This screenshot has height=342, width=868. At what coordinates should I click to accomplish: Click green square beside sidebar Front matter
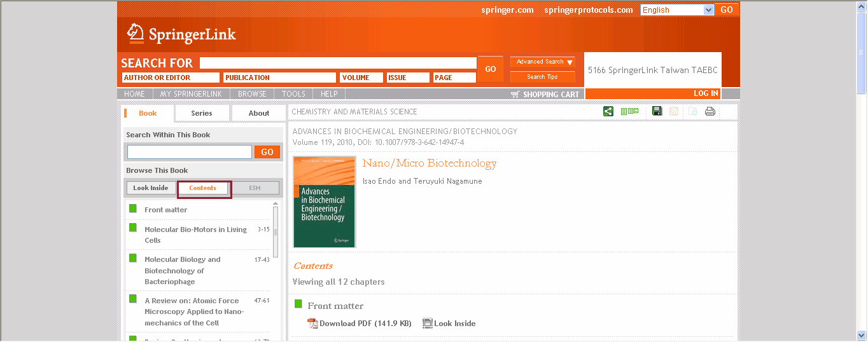[133, 209]
